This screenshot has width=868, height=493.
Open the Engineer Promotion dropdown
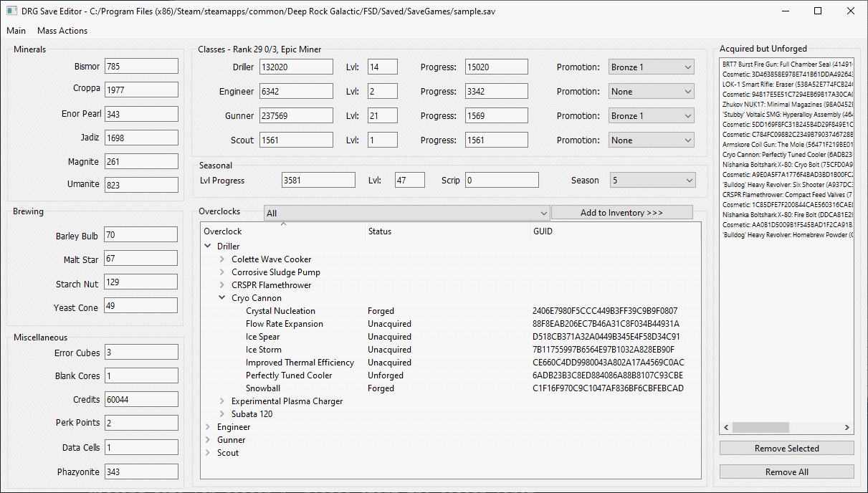(x=652, y=92)
